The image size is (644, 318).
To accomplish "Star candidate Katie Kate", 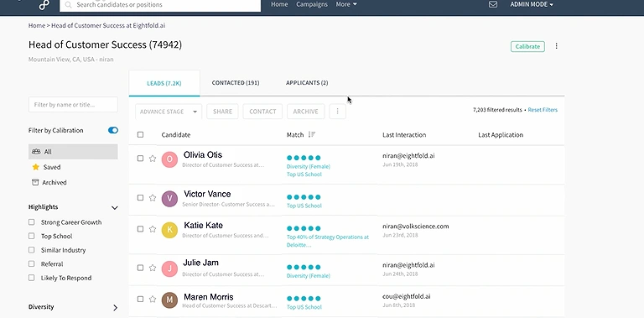I will [x=153, y=229].
